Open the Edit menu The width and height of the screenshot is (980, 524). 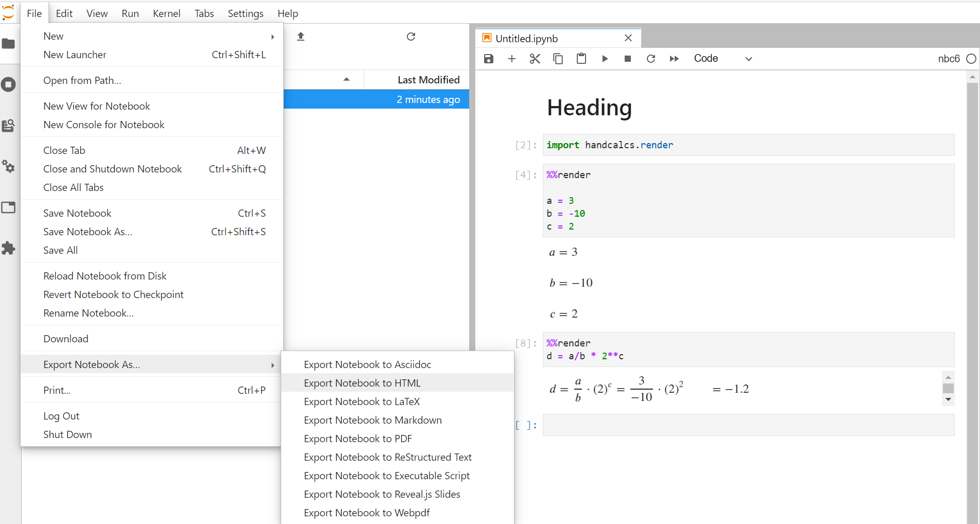(64, 13)
